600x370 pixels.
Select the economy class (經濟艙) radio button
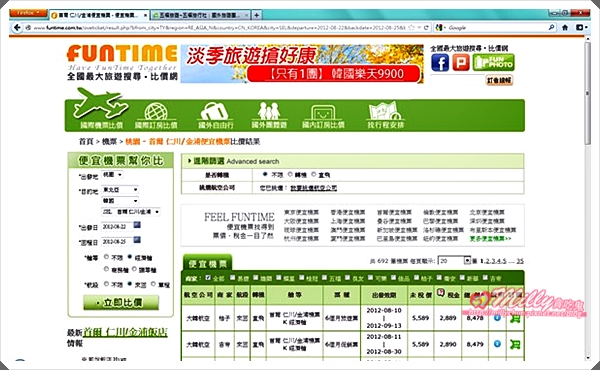click(130, 257)
